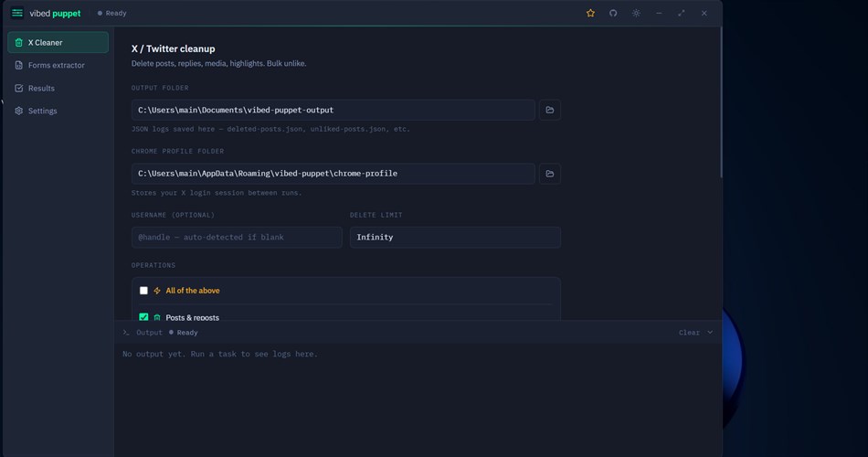Edit the Output folder path field

coord(333,110)
